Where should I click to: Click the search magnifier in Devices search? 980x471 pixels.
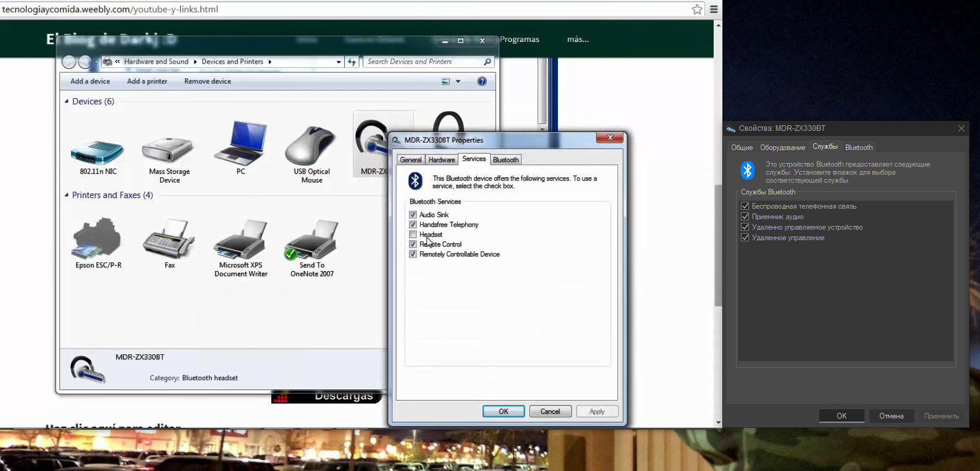coord(488,62)
